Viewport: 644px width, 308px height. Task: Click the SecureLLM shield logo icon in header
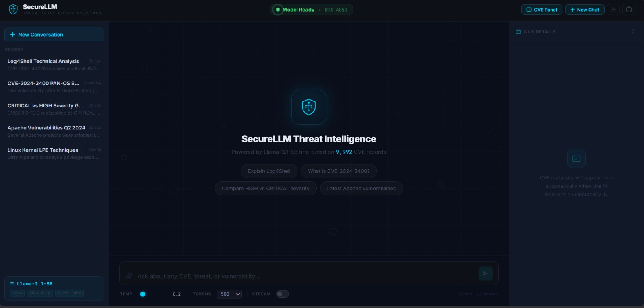pyautogui.click(x=13, y=10)
